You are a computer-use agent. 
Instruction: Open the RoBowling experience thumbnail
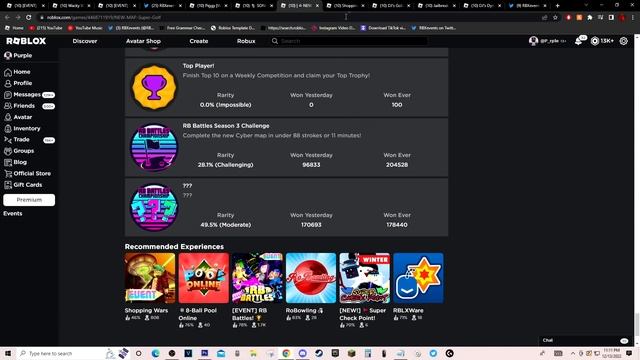pyautogui.click(x=311, y=278)
